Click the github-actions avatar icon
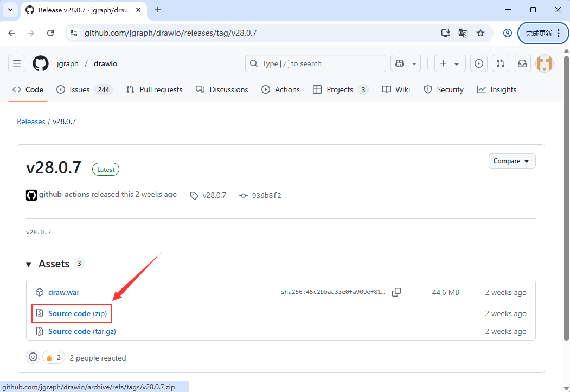 tap(31, 195)
